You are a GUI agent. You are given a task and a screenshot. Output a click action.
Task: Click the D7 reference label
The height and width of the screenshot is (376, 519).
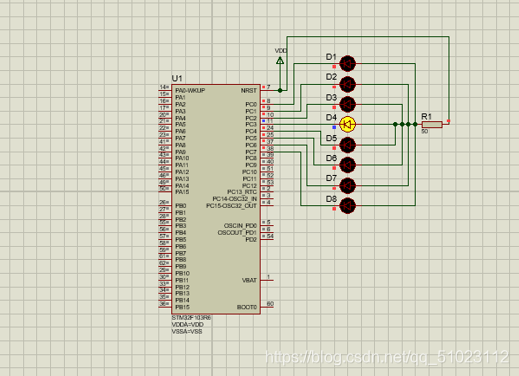(331, 178)
